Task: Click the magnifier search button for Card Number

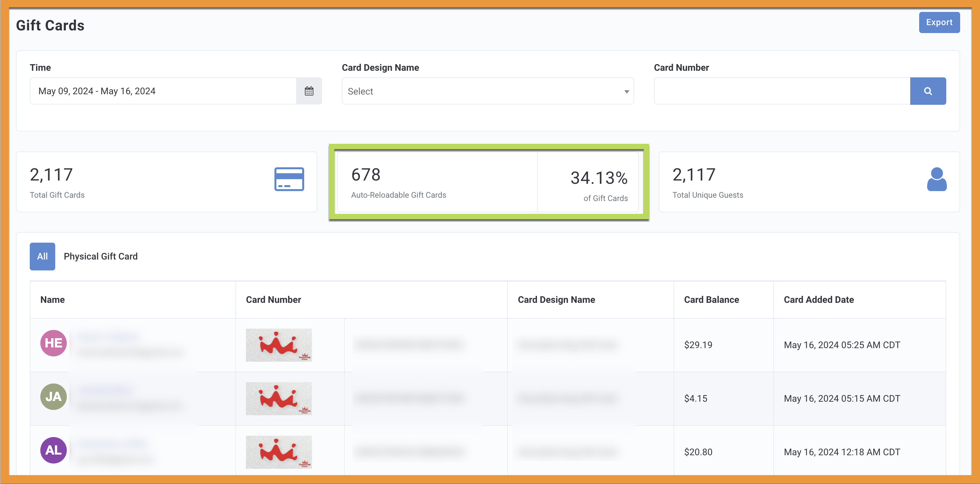Action: pyautogui.click(x=928, y=91)
